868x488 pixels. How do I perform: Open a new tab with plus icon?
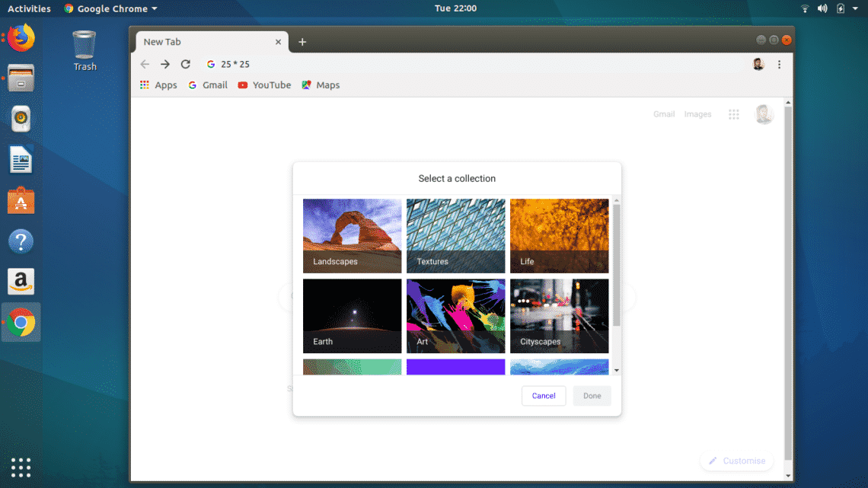(x=302, y=42)
